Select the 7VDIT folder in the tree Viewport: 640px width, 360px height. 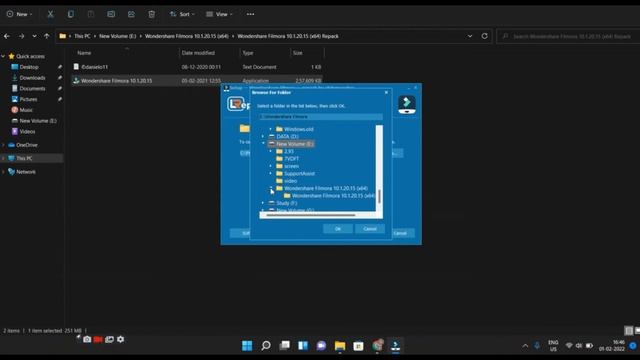(291, 159)
